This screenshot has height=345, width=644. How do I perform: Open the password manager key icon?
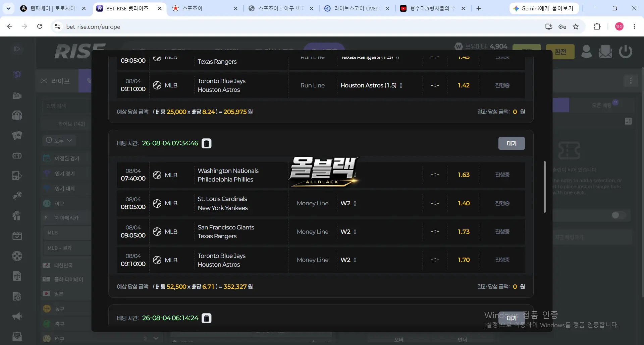tap(562, 27)
